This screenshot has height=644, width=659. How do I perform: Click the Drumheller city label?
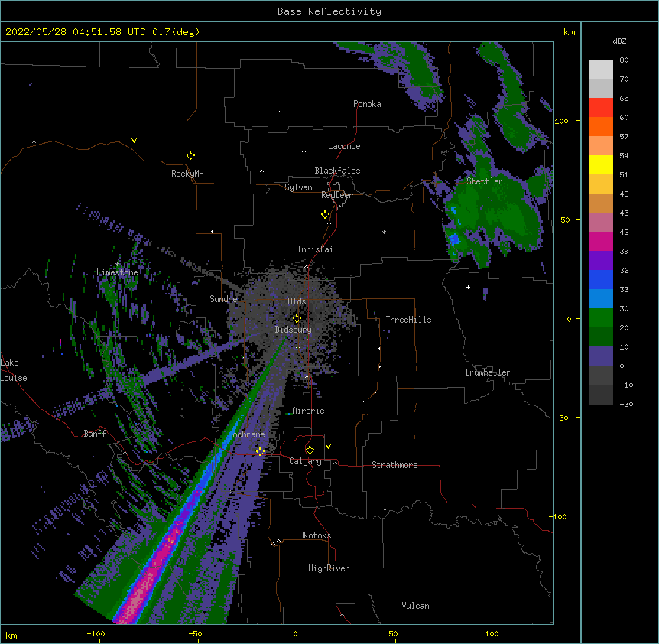coord(488,372)
